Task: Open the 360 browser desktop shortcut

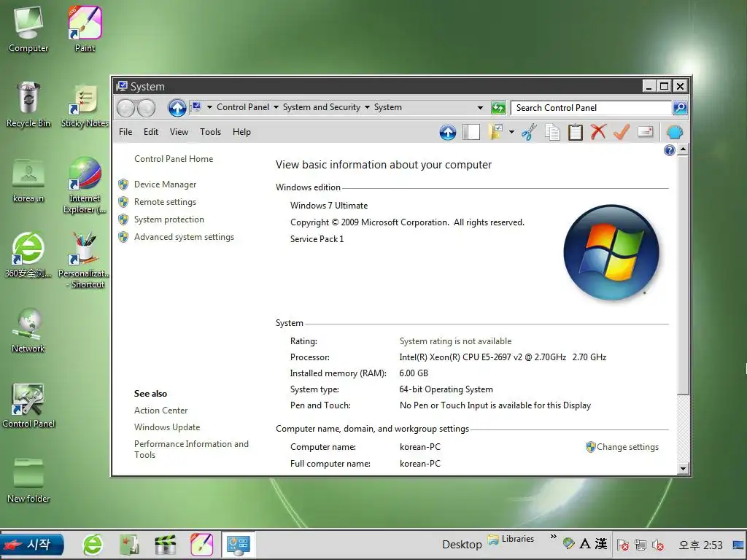Action: pos(28,254)
